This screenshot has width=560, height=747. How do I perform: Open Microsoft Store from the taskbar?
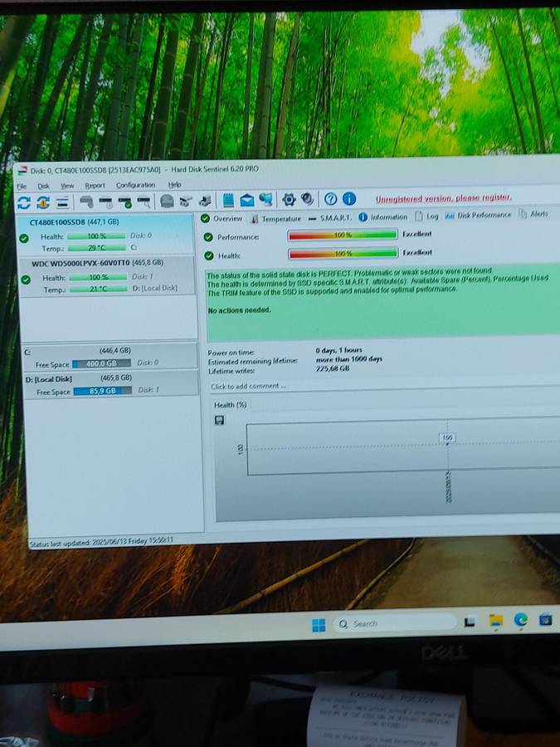point(545,619)
